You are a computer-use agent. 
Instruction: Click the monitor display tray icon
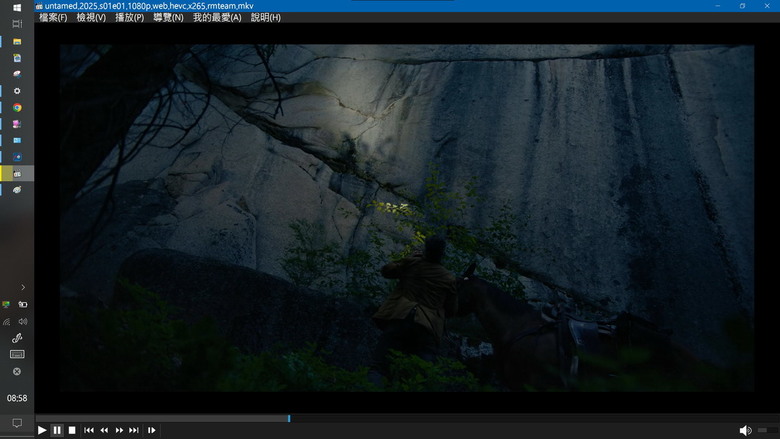tap(6, 304)
